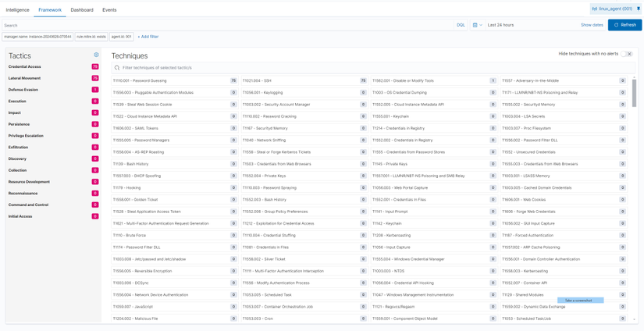Click the Refresh button

(x=624, y=25)
